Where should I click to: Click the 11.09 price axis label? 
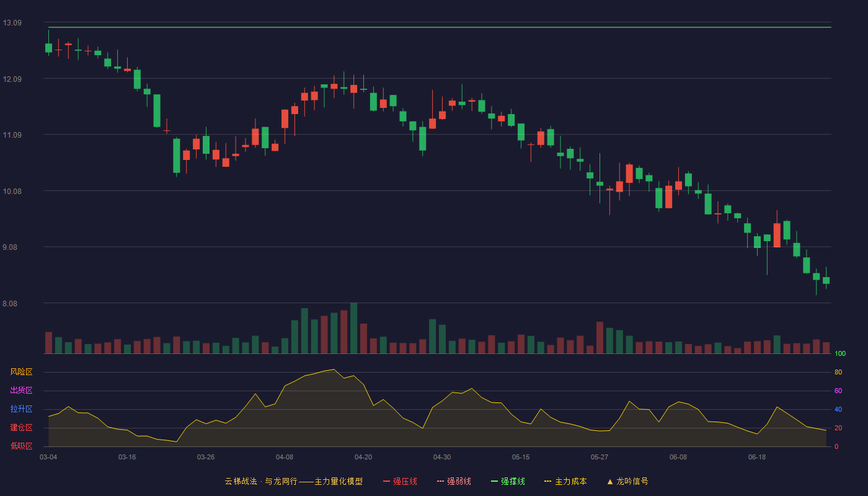point(12,135)
